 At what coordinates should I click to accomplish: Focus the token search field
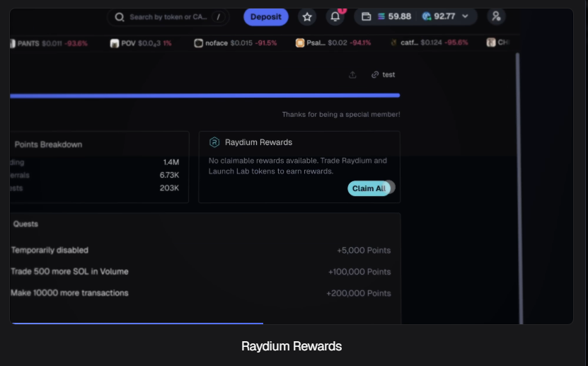click(x=168, y=17)
